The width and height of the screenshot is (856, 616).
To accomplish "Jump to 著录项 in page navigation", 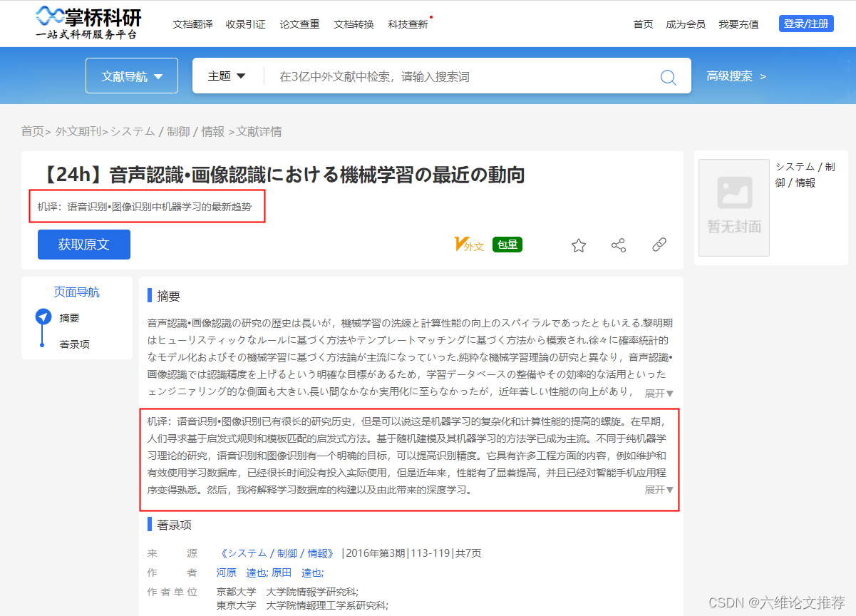I will 75,344.
